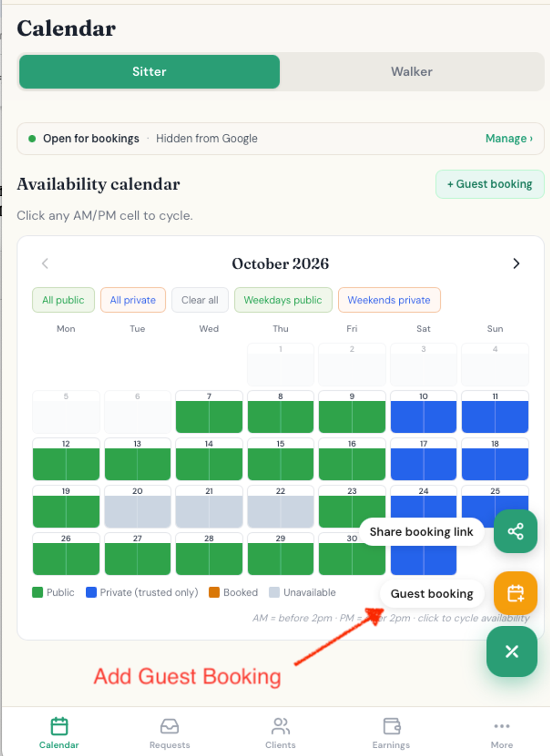The width and height of the screenshot is (550, 756).
Task: Toggle the AM cell of October 7
Action: (x=192, y=417)
